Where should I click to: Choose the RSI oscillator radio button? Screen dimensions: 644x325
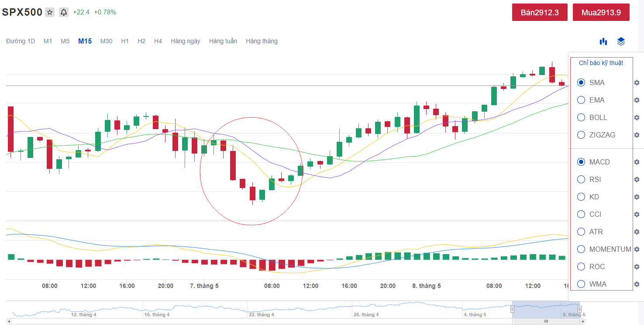coord(581,179)
